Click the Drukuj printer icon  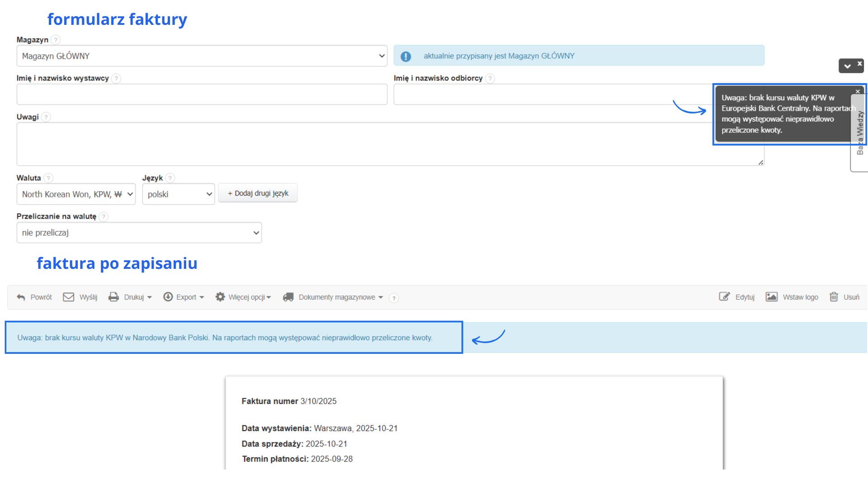click(x=113, y=297)
